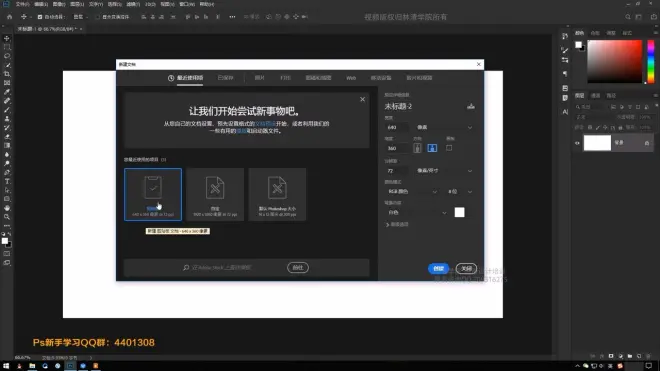Save document preset icon beside 未标题-2

coord(471,106)
